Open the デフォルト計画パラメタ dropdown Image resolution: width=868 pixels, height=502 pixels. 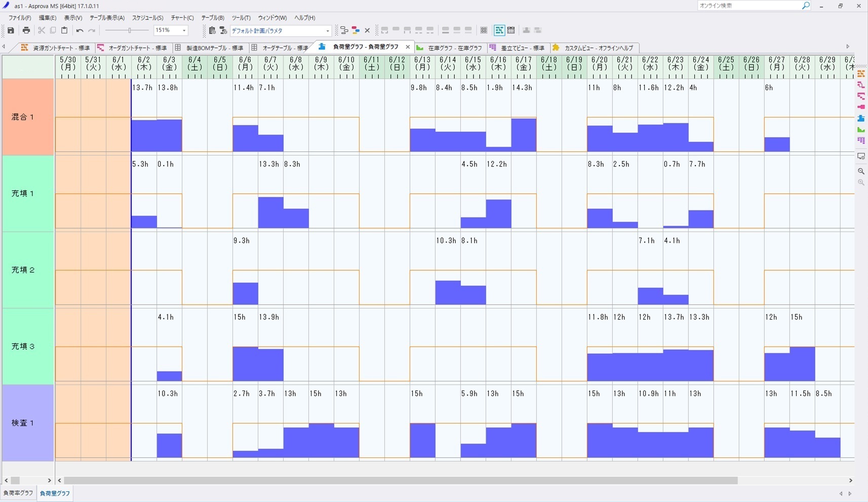pyautogui.click(x=327, y=31)
